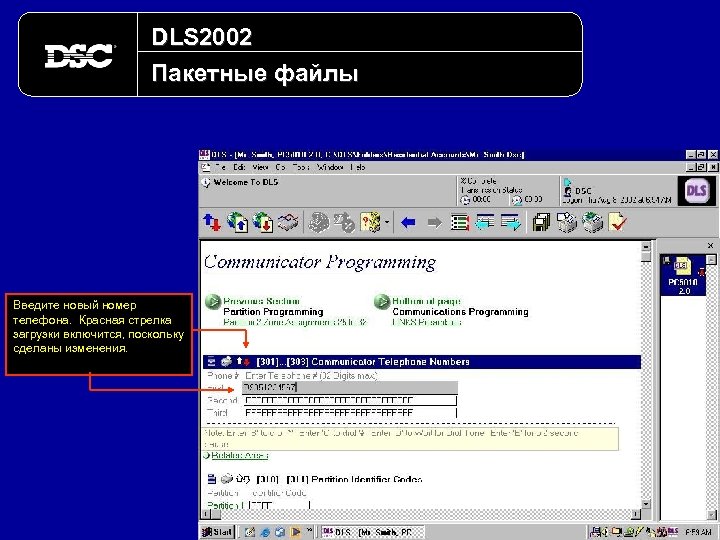
Task: Click the gray forward arrow icon
Action: 434,223
